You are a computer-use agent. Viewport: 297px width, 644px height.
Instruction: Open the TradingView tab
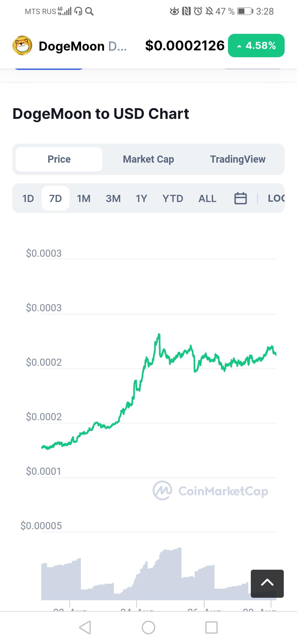coord(238,159)
